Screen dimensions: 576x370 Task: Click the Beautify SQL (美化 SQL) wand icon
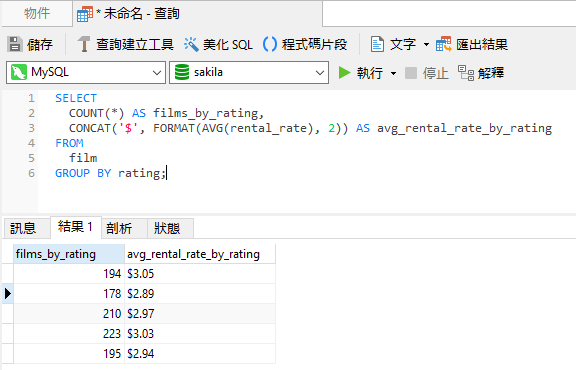pos(191,44)
